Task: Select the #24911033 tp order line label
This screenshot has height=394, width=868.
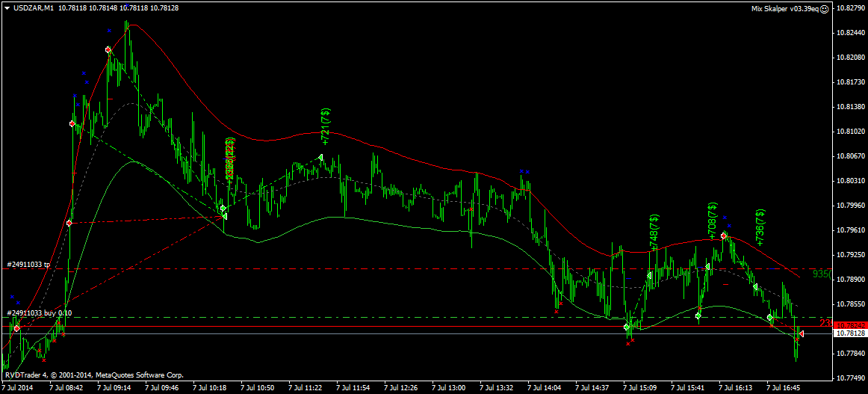Action: click(28, 265)
